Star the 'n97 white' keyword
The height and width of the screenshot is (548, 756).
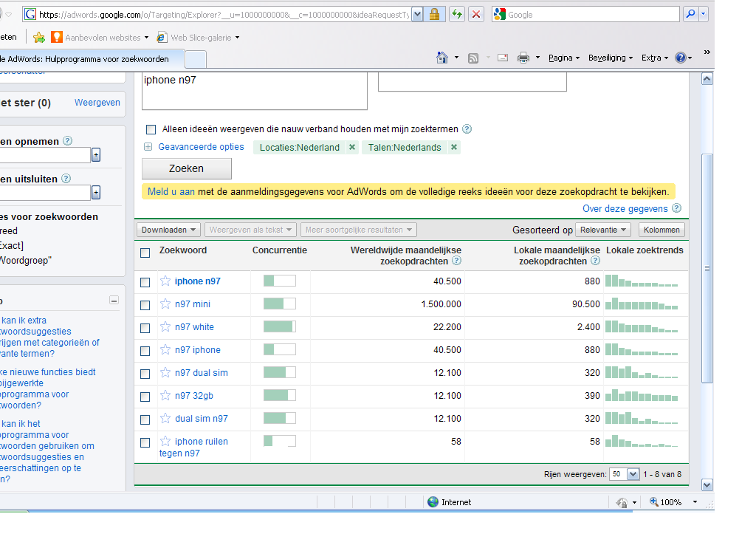pos(165,327)
